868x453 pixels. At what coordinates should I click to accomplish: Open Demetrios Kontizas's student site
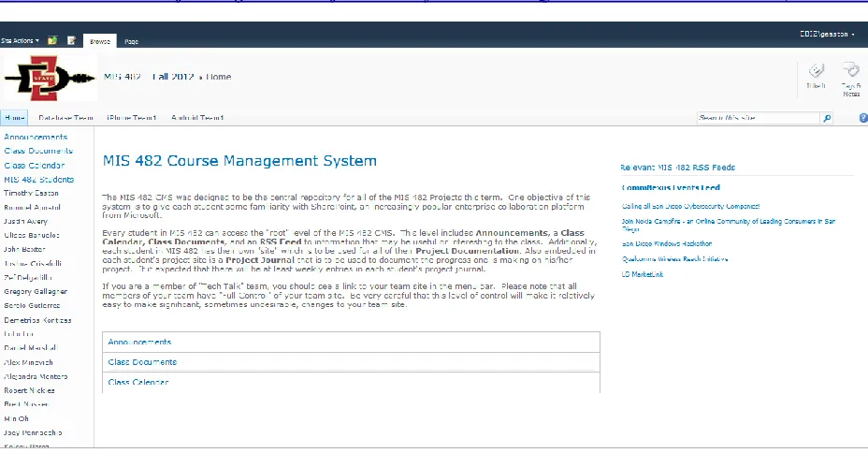point(37,320)
